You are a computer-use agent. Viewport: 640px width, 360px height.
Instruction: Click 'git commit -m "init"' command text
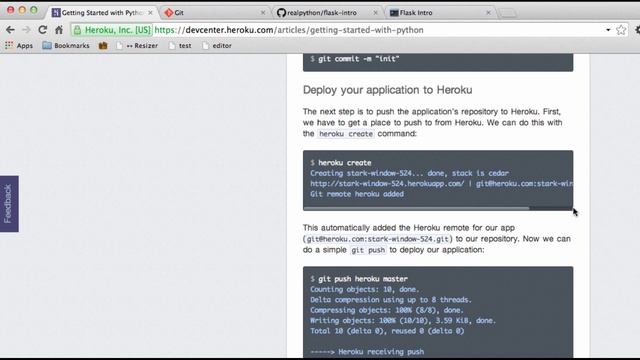click(358, 59)
